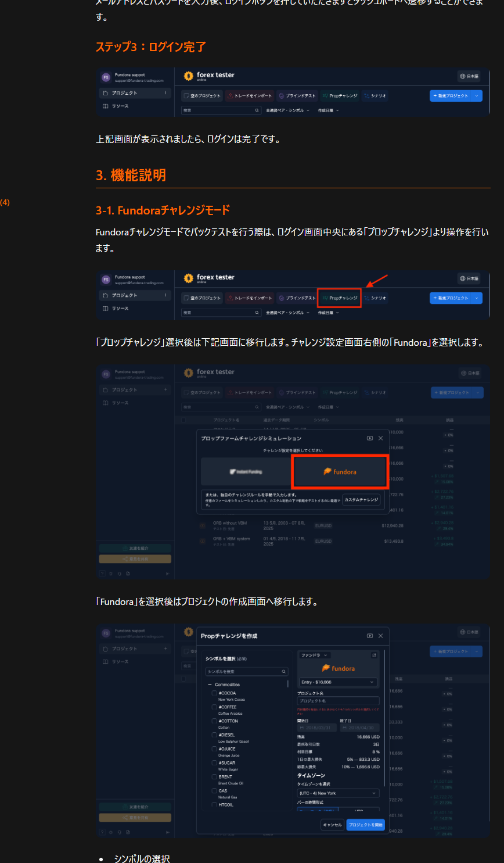504x863 pixels.
Task: Open the ファンドラ firm dropdown
Action: click(315, 655)
